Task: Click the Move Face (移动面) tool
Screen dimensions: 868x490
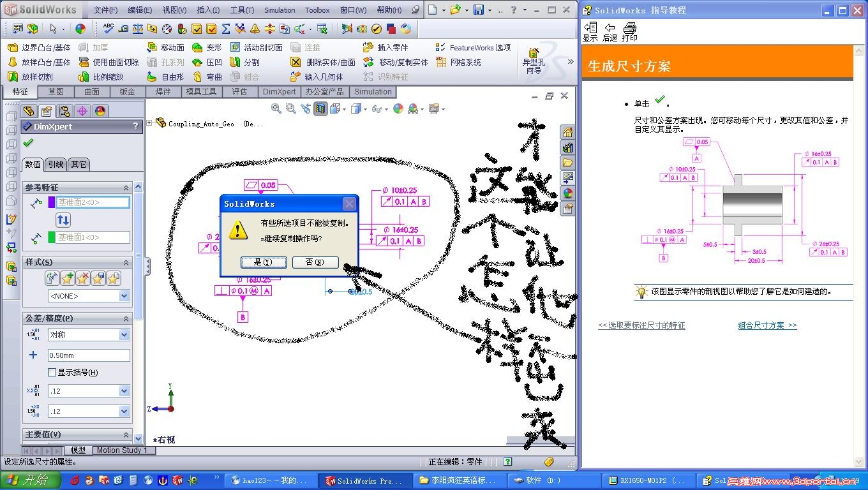Action: [x=165, y=47]
